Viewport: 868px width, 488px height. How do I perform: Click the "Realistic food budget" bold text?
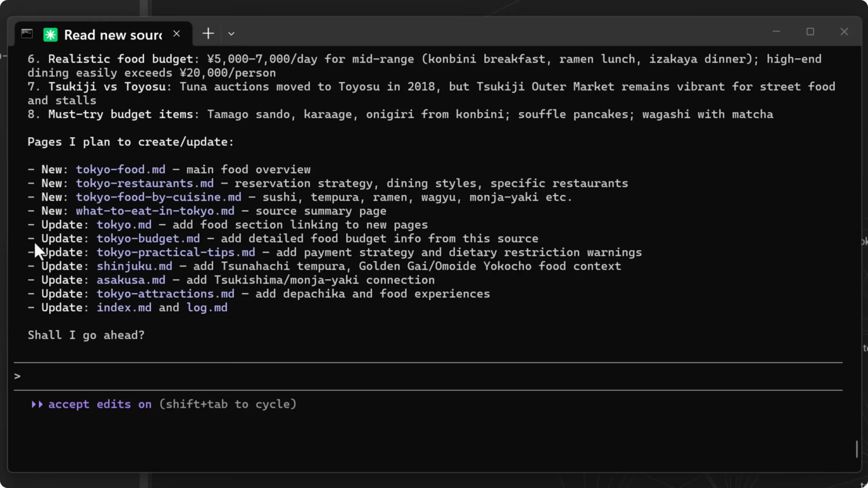click(120, 59)
